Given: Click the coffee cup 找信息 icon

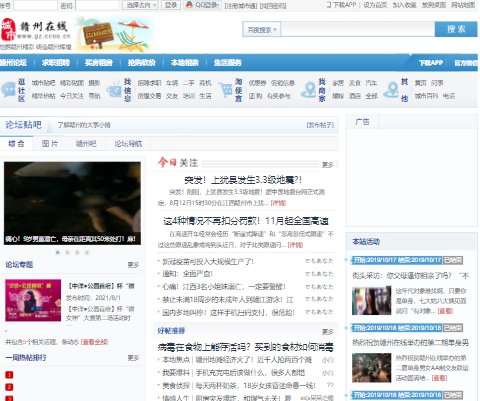Looking at the screenshot, I should [x=114, y=90].
